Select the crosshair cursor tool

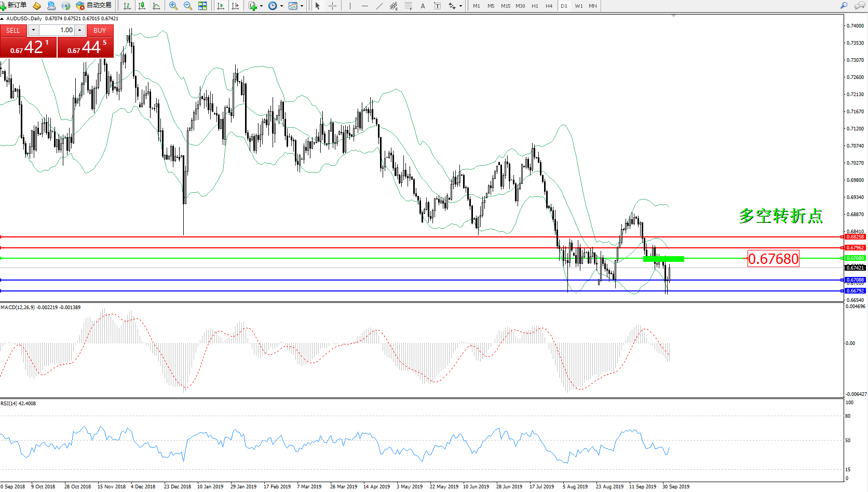pos(333,6)
